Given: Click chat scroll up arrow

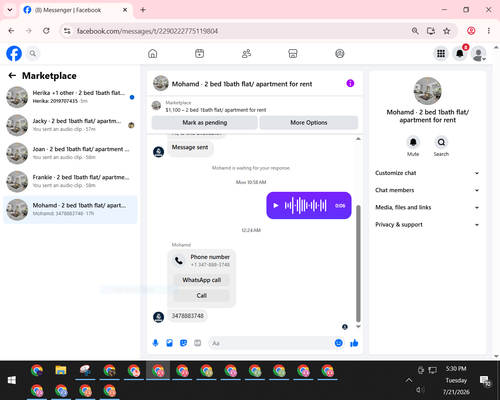Looking at the screenshot, I should coord(358,139).
